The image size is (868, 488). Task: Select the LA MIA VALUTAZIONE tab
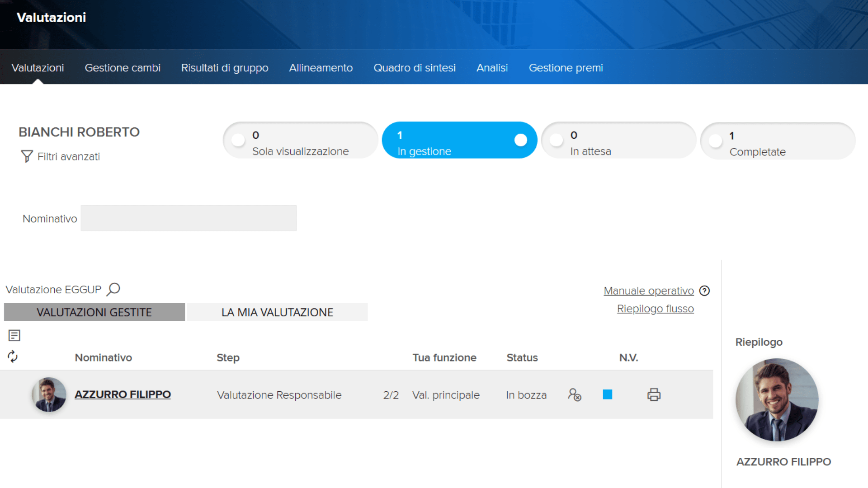click(x=277, y=312)
